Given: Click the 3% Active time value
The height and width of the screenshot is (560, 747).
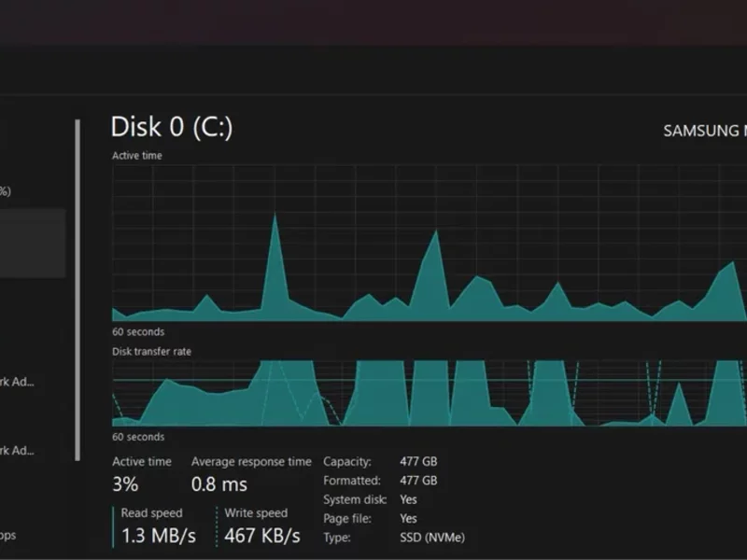Looking at the screenshot, I should (125, 484).
